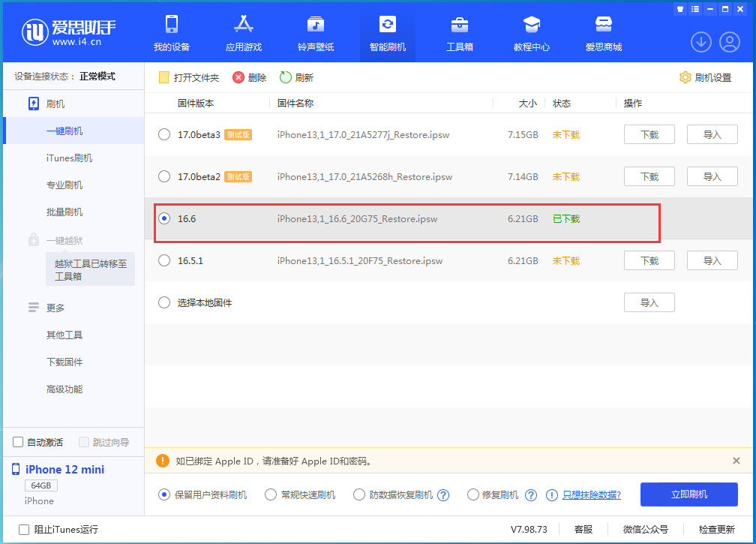Open the 铃声壁纸 ringtones and wallpapers section
This screenshot has height=544, width=756.
(315, 32)
